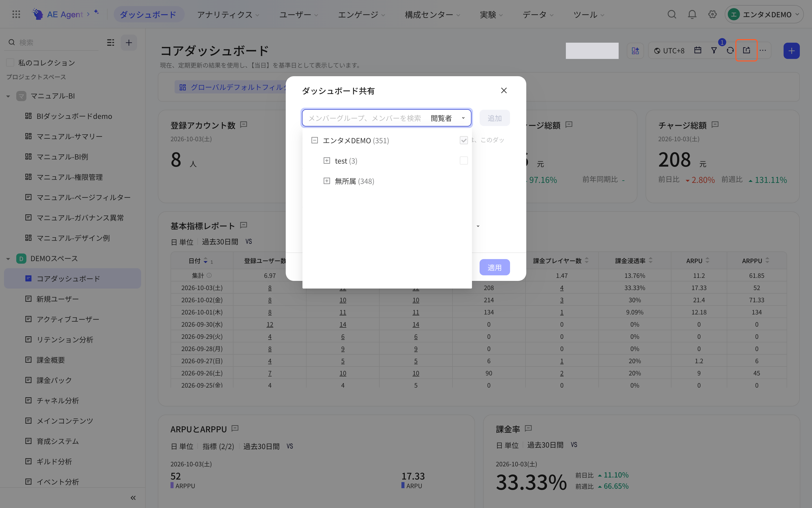The image size is (812, 508).
Task: Click the more options ellipsis icon
Action: 763,50
